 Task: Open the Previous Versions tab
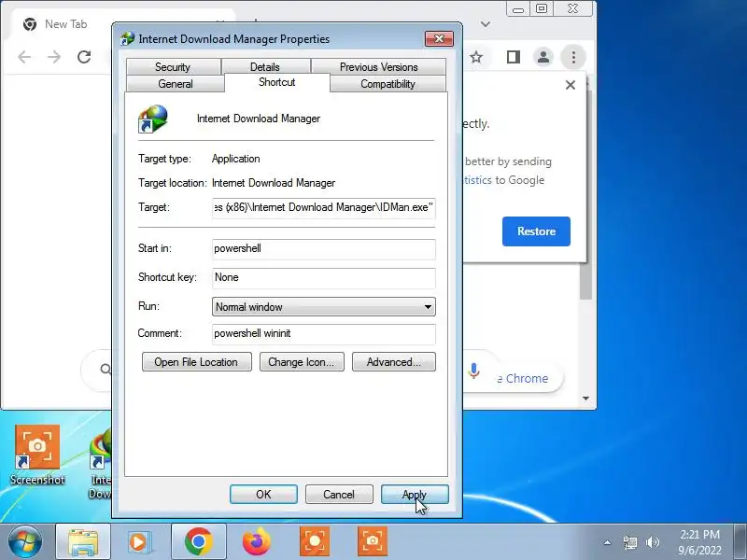click(x=379, y=66)
